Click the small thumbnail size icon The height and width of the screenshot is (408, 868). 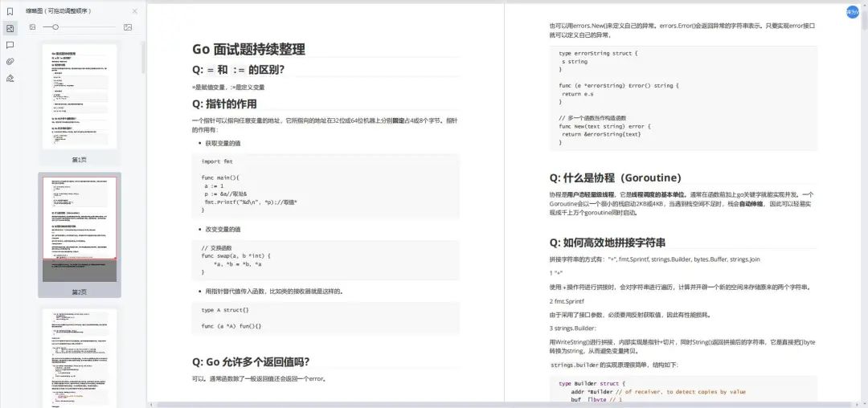pyautogui.click(x=33, y=27)
